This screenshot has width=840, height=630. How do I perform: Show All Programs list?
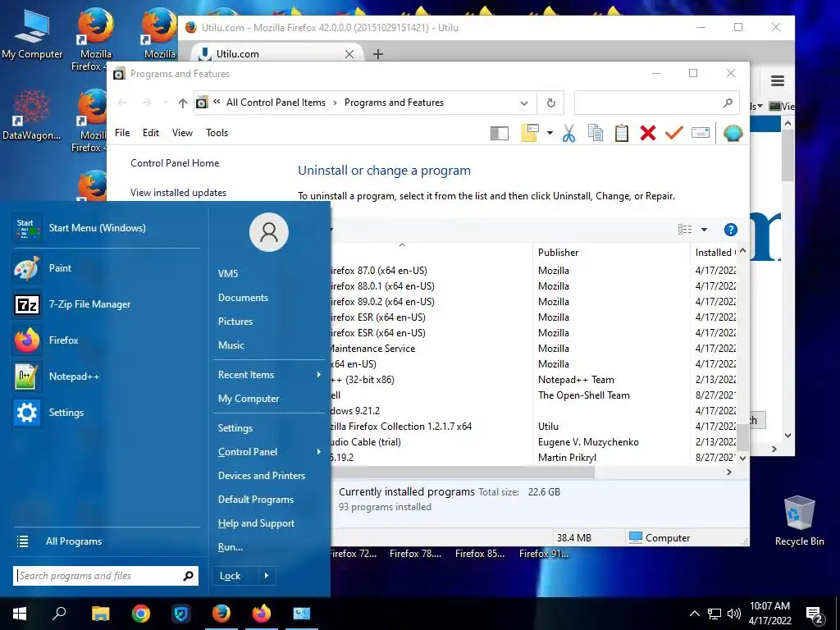[106, 541]
